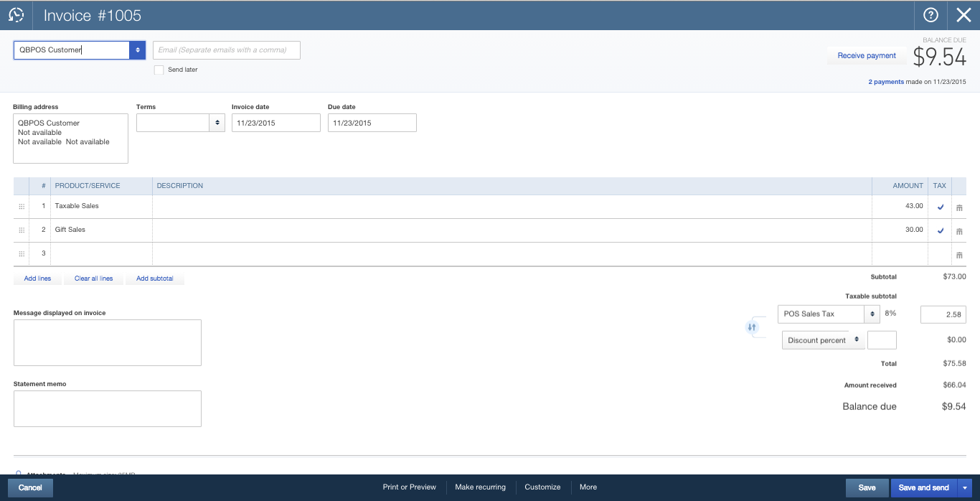
Task: Enable the Send later checkbox
Action: point(159,70)
